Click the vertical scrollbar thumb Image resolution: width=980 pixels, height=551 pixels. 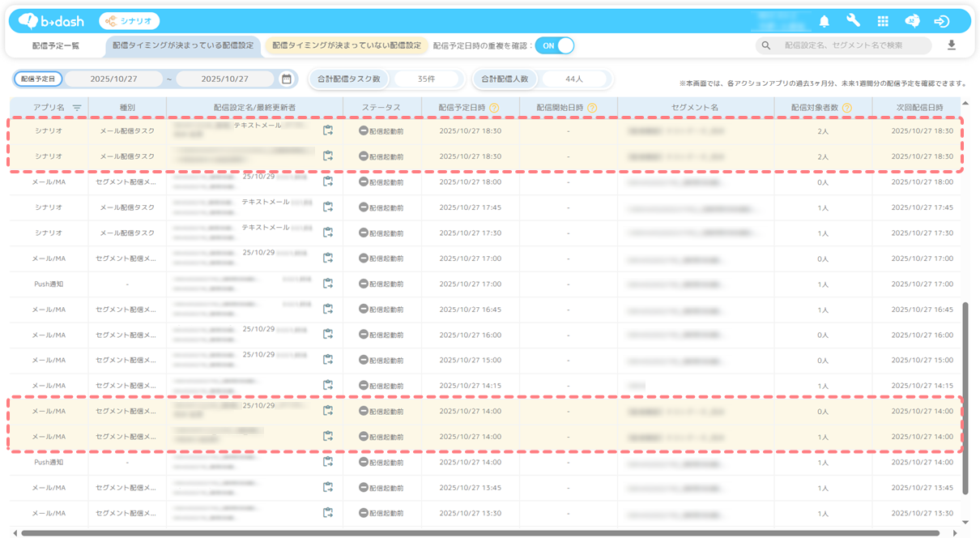coord(965,397)
